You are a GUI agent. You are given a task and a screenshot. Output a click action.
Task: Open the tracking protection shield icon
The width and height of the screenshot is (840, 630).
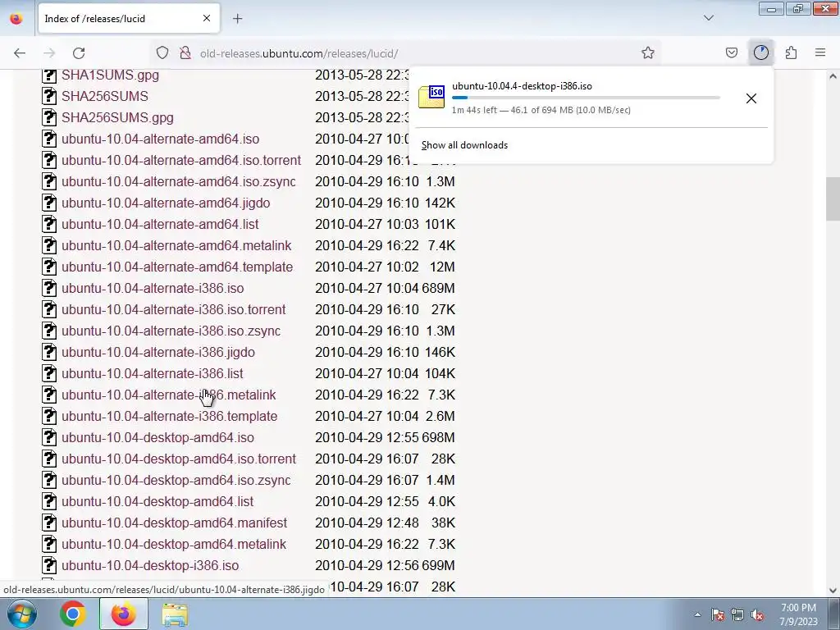[162, 53]
